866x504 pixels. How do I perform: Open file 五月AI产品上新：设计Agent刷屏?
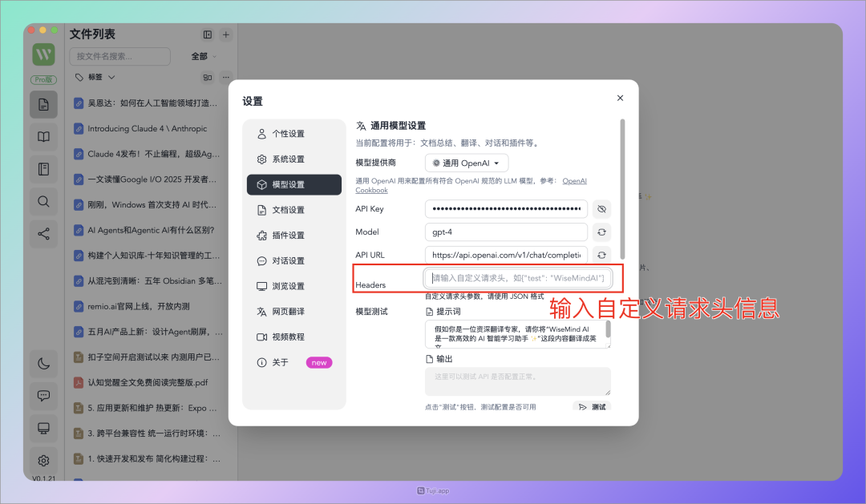(x=148, y=332)
